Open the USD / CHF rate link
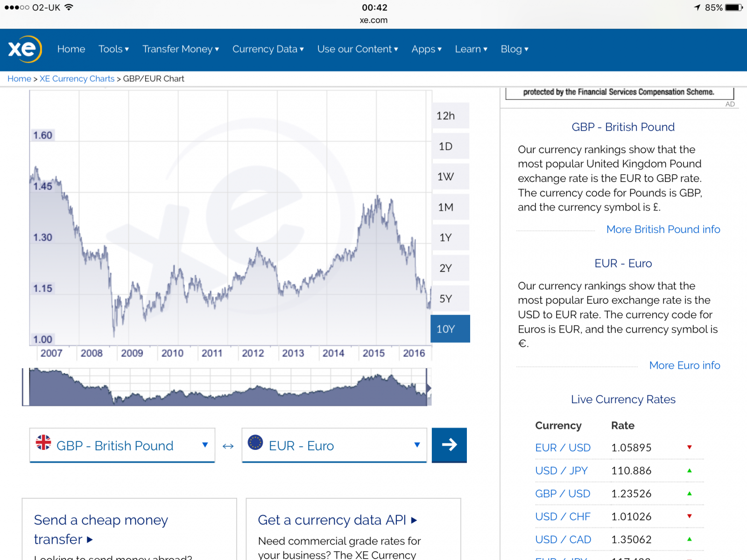747x560 pixels. [563, 517]
